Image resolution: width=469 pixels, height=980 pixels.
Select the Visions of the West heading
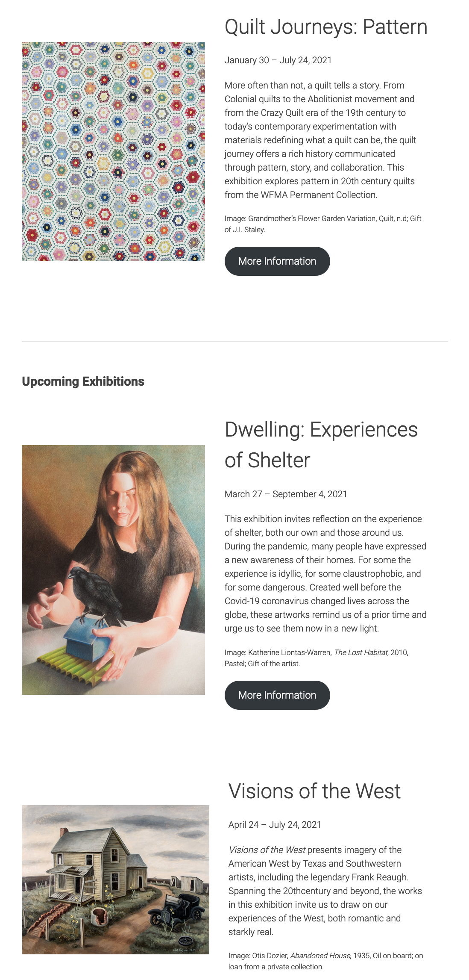click(x=314, y=791)
